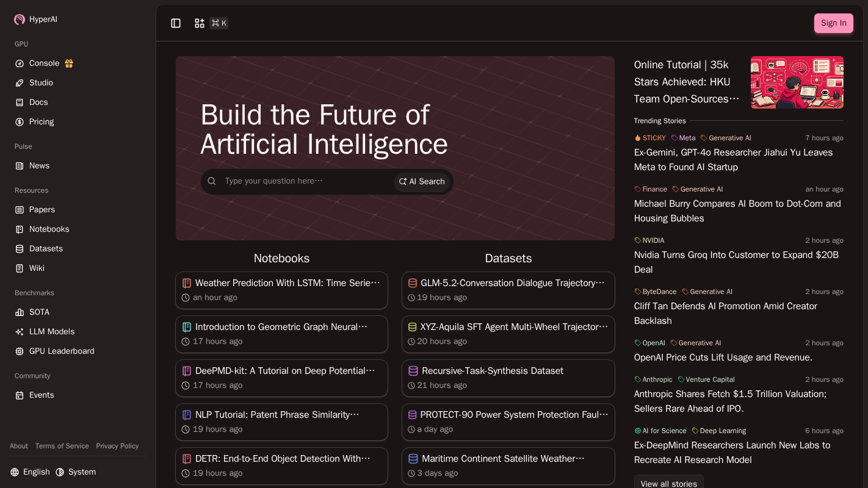Click the notebook icon beside DeePMD-kit tutorial
The width and height of the screenshot is (868, 488).
pyautogui.click(x=187, y=371)
